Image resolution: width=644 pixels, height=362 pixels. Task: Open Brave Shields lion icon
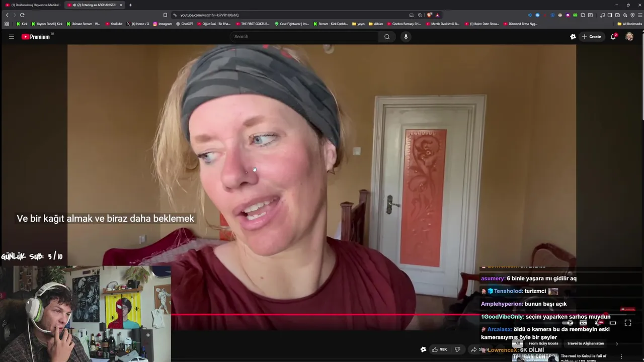click(429, 15)
